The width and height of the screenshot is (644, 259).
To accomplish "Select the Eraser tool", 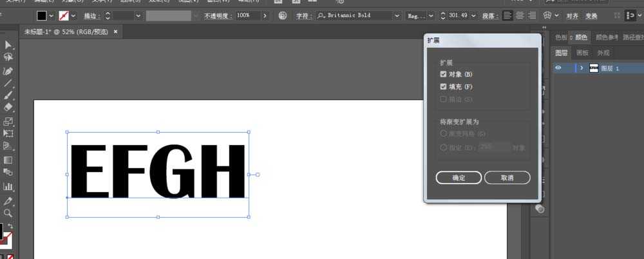I will (x=8, y=108).
